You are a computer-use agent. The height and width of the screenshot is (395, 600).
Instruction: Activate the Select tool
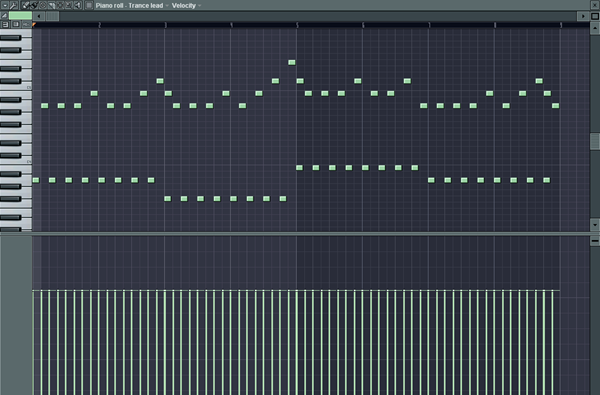click(x=60, y=5)
